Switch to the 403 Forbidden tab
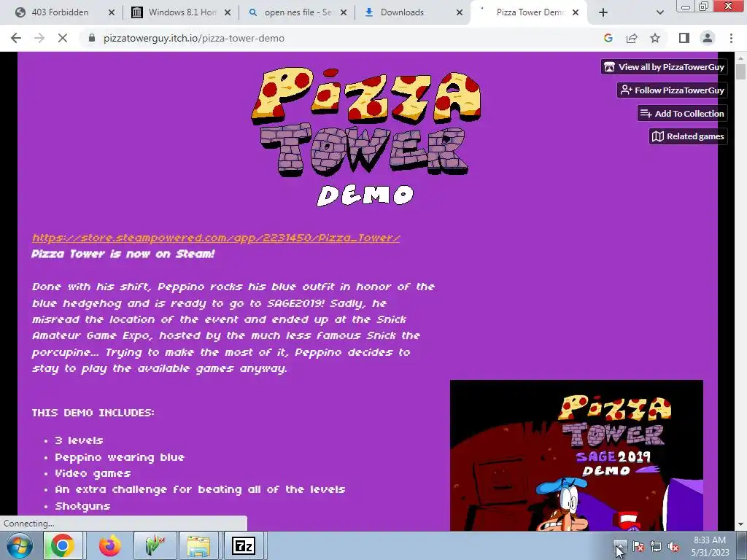 point(60,12)
